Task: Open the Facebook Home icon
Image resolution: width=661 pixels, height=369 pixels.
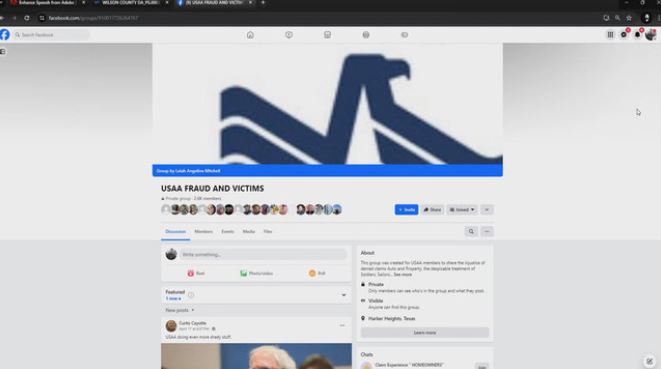Action: pos(250,35)
